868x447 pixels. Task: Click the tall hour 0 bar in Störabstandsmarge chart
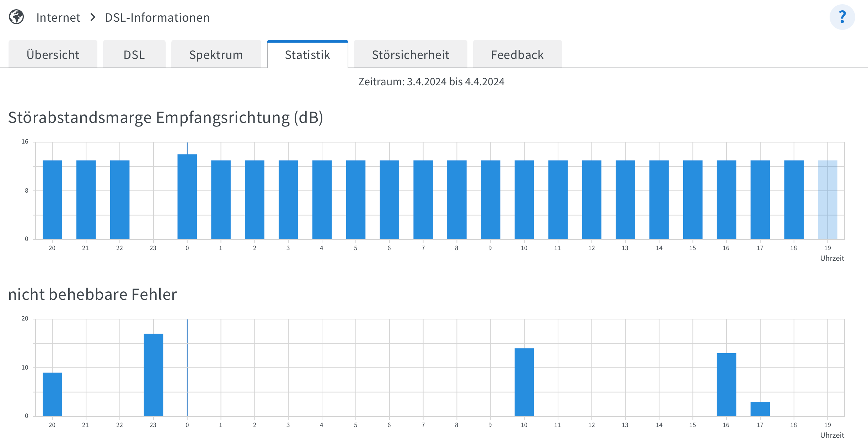tap(187, 196)
